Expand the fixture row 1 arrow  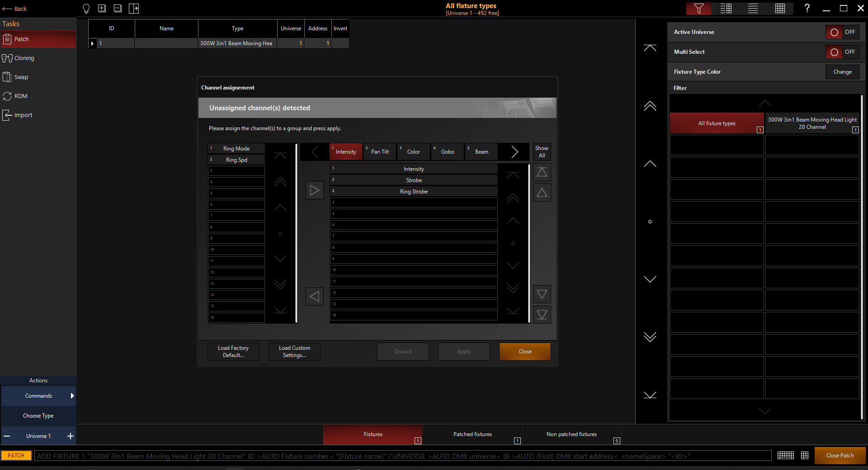point(92,43)
